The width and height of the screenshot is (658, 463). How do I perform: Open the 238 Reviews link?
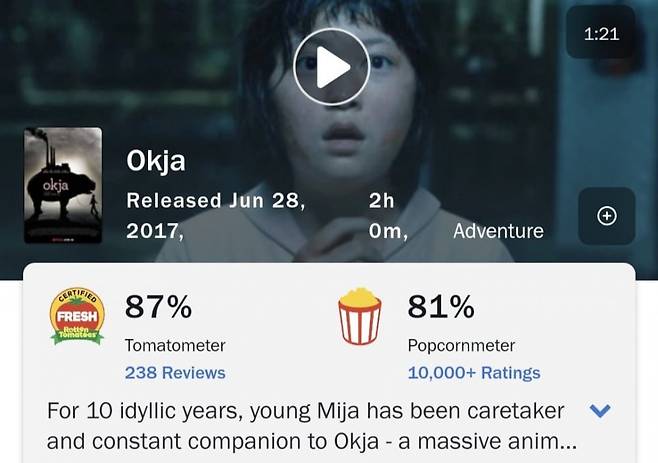coord(175,372)
